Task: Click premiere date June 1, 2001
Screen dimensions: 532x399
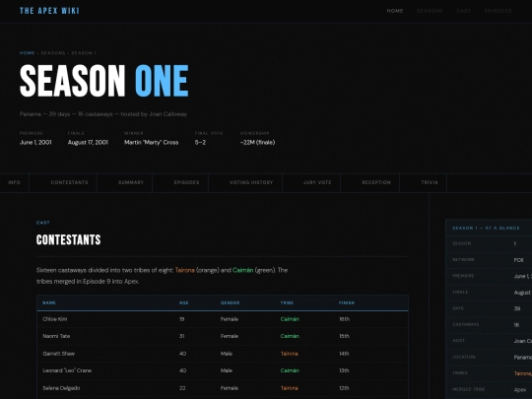Action: pyautogui.click(x=35, y=143)
